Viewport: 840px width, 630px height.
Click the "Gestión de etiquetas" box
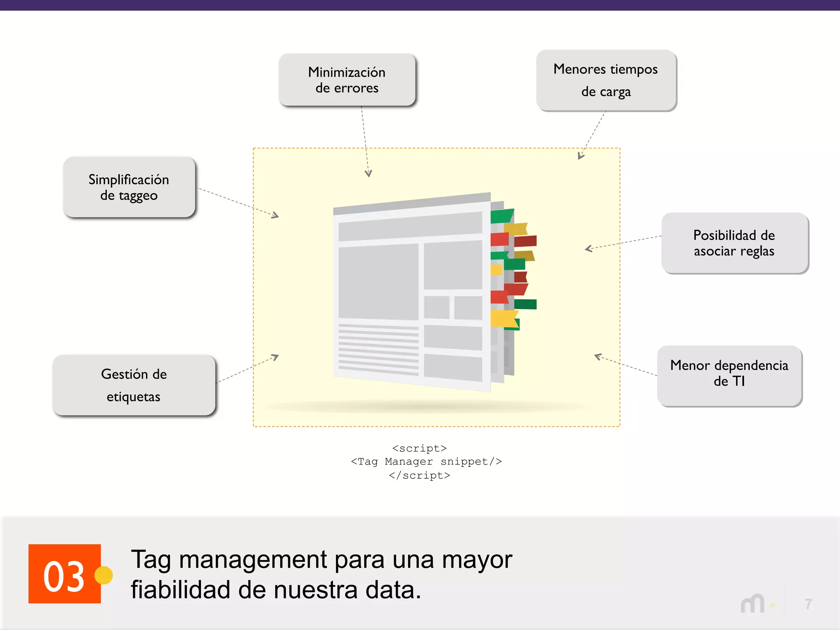coord(134,385)
